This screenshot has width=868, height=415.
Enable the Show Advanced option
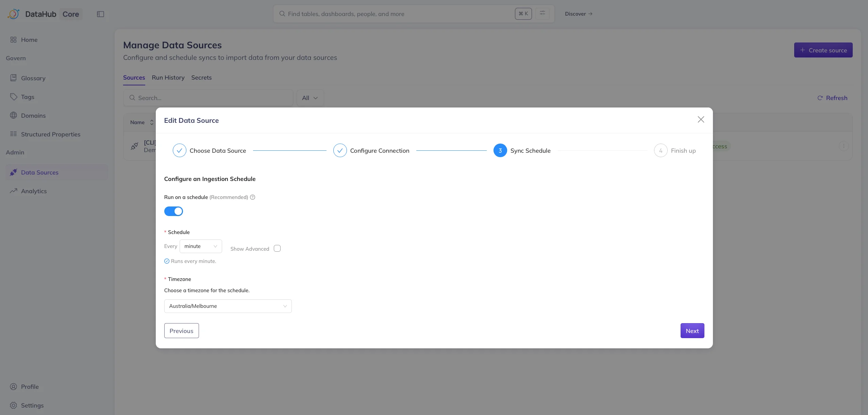click(277, 248)
